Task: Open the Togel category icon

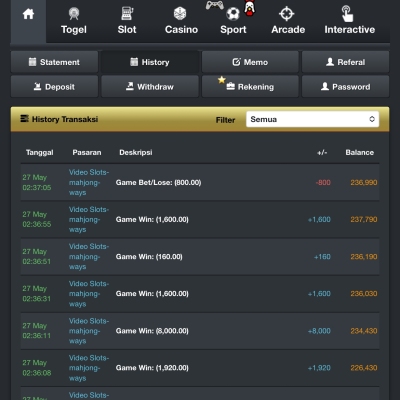Action: click(x=74, y=14)
